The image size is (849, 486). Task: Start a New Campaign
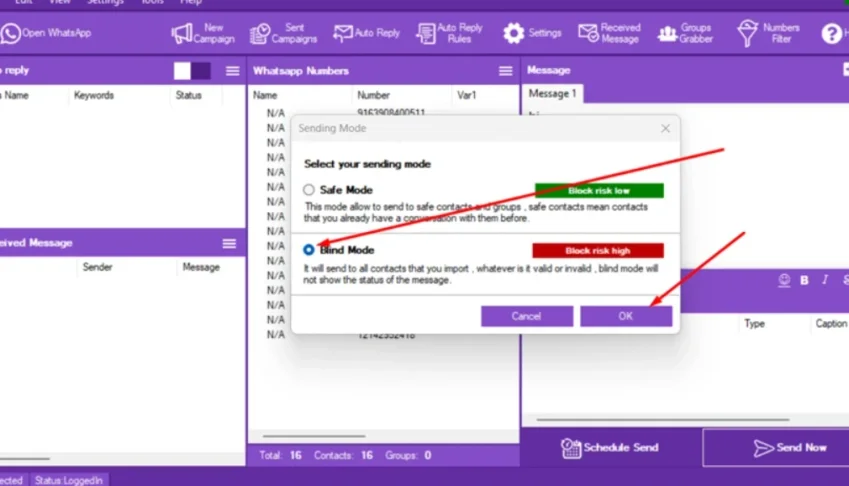[203, 33]
